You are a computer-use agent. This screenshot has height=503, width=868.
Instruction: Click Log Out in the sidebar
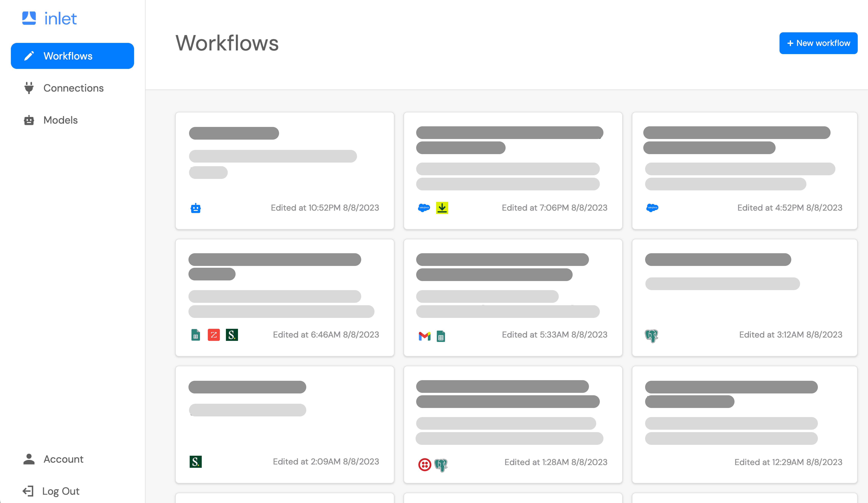pyautogui.click(x=60, y=491)
